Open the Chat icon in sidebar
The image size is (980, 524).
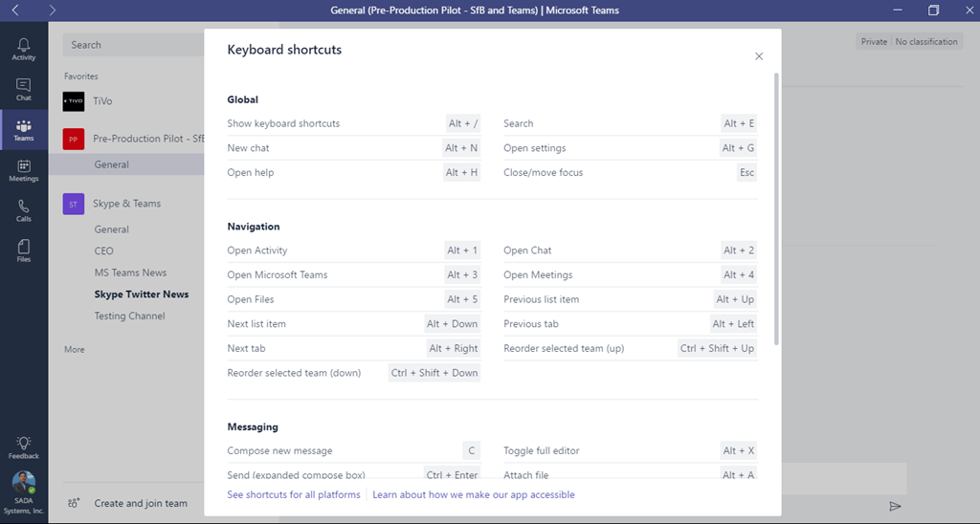[24, 85]
